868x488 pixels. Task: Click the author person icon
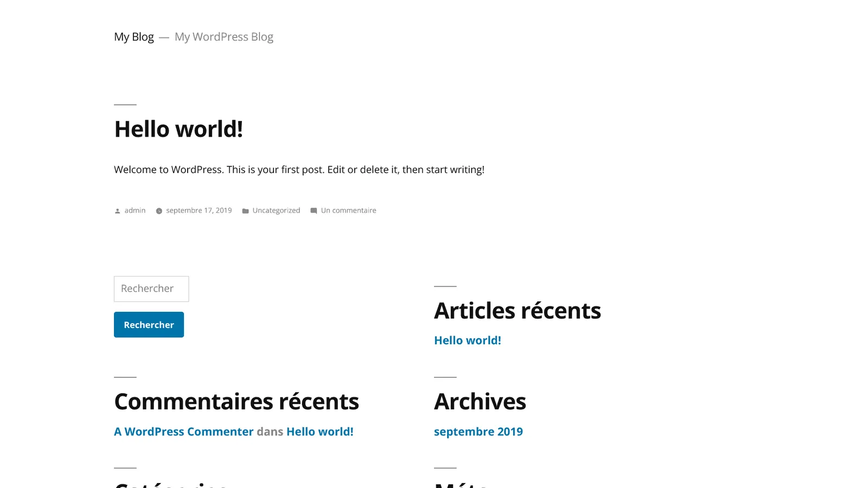point(118,211)
